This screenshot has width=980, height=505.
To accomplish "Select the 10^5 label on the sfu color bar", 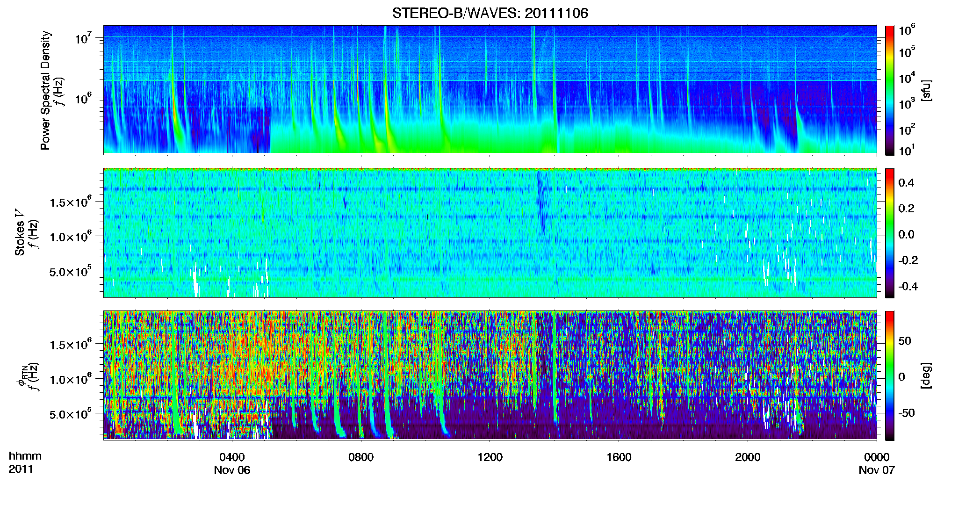I will click(907, 51).
